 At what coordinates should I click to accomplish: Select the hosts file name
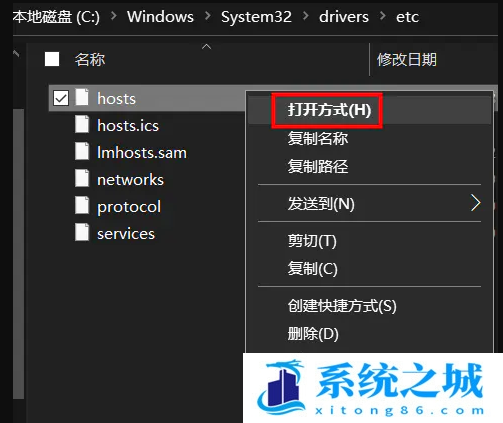point(116,98)
